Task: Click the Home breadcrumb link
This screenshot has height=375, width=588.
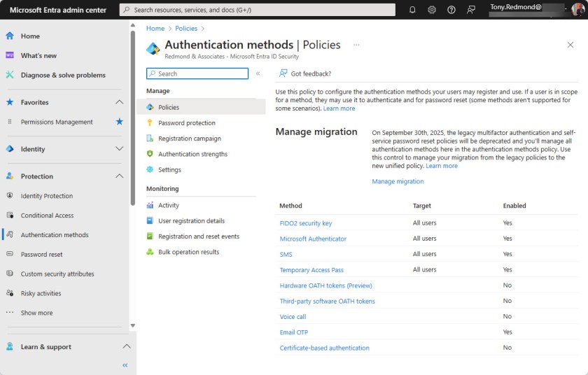Action: tap(155, 29)
